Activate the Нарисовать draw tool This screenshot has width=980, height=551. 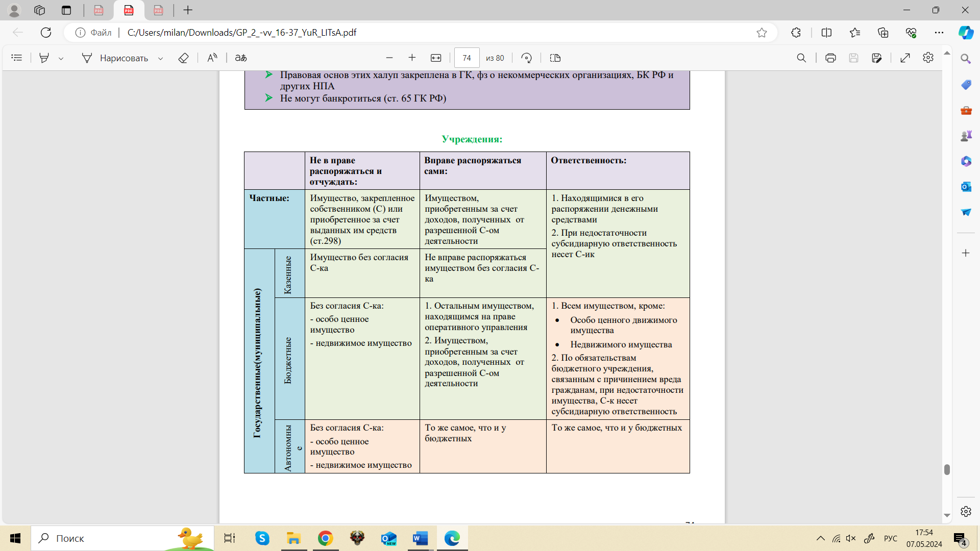click(115, 58)
